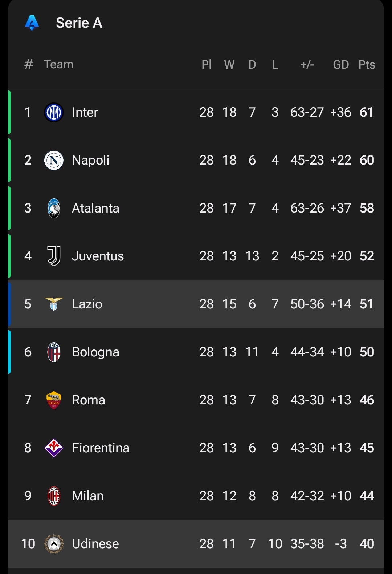This screenshot has height=574, width=392.
Task: Click the Atalanta team crest
Action: 54,208
